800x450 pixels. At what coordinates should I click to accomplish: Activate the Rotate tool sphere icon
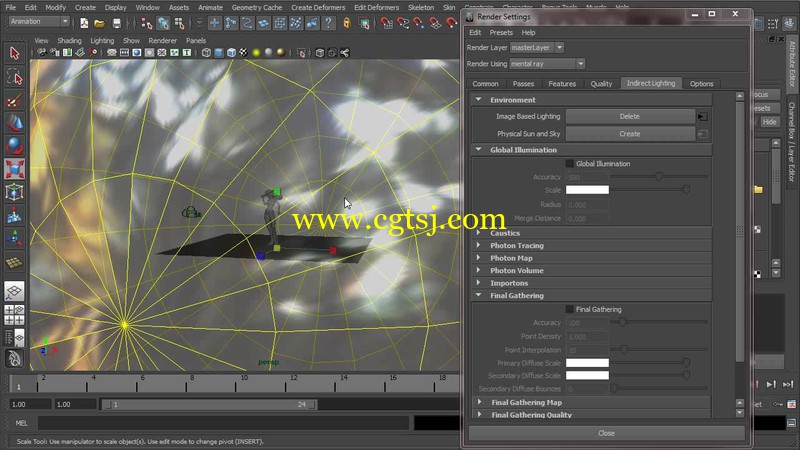(14, 146)
